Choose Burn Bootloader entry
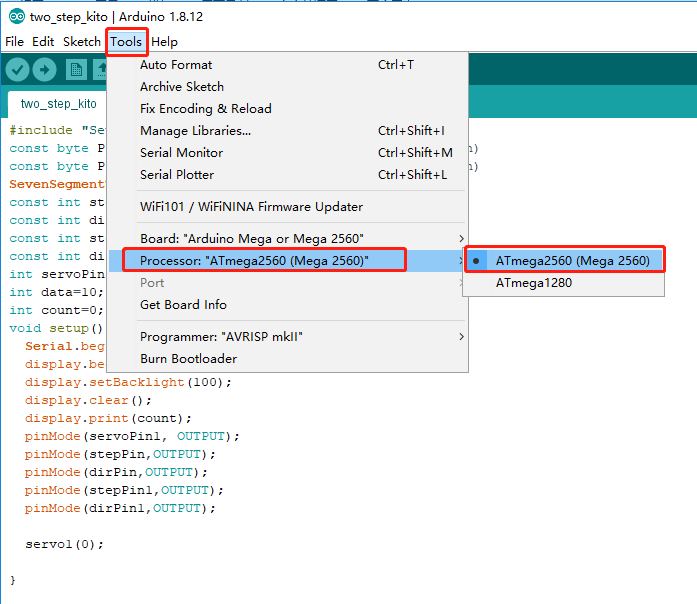 pyautogui.click(x=288, y=359)
